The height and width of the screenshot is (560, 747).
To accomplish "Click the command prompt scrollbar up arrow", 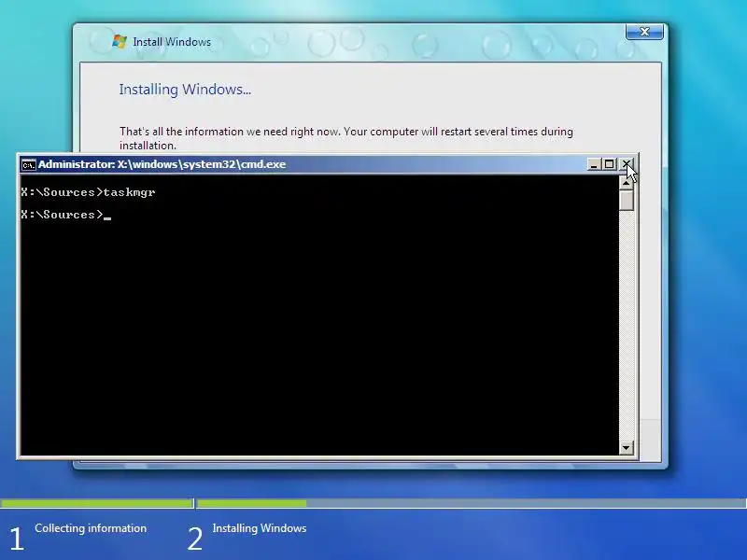I will (x=626, y=183).
